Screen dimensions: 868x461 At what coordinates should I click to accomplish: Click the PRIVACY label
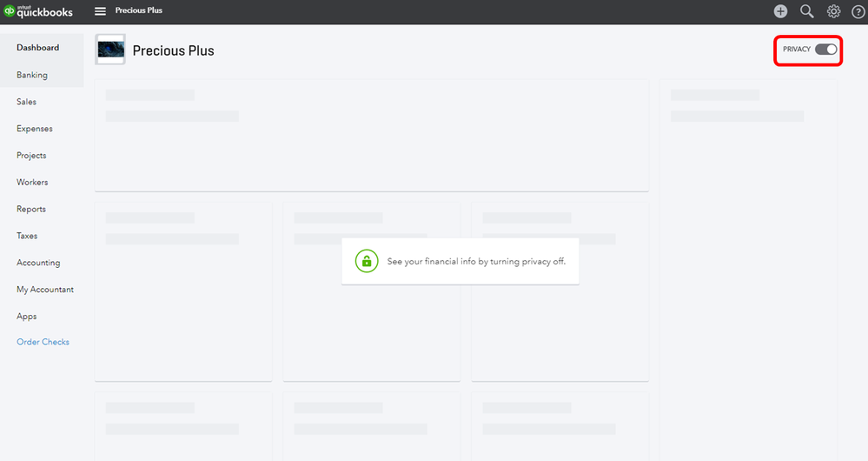[797, 50]
